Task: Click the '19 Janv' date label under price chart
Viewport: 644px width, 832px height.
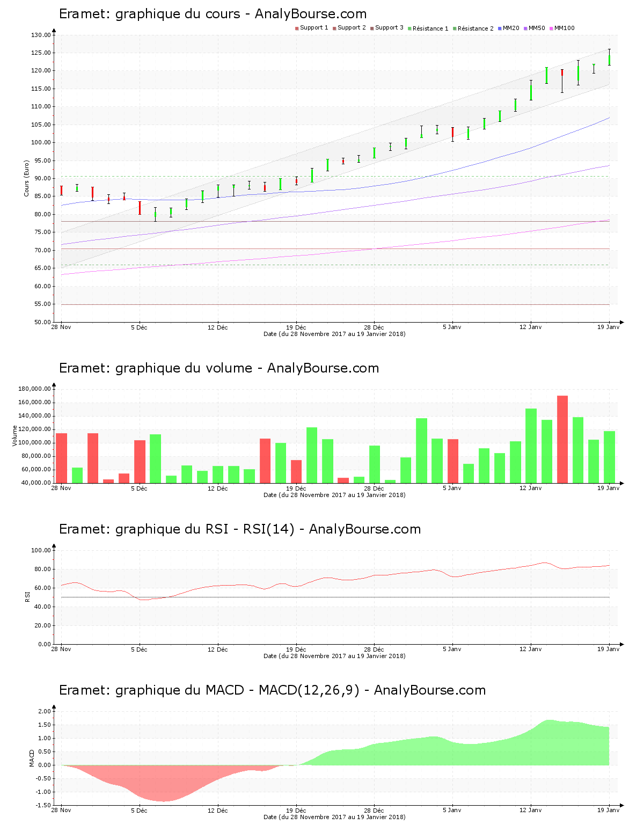Action: coord(609,327)
